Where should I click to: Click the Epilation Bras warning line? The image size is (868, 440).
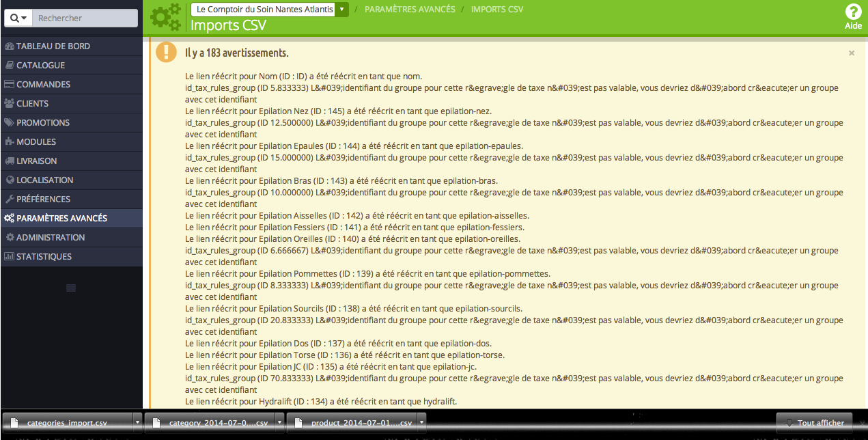click(x=341, y=180)
